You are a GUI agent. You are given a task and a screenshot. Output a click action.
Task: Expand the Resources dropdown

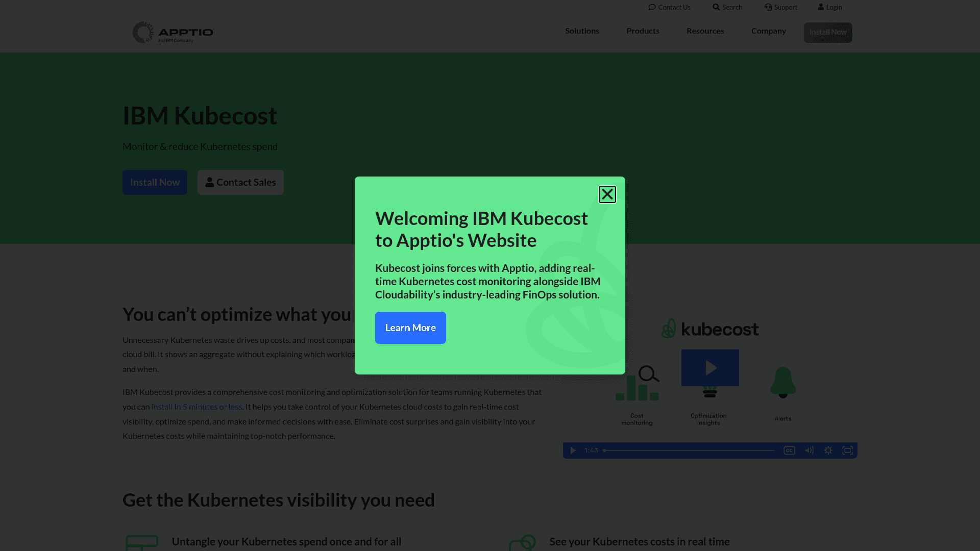coord(705,31)
